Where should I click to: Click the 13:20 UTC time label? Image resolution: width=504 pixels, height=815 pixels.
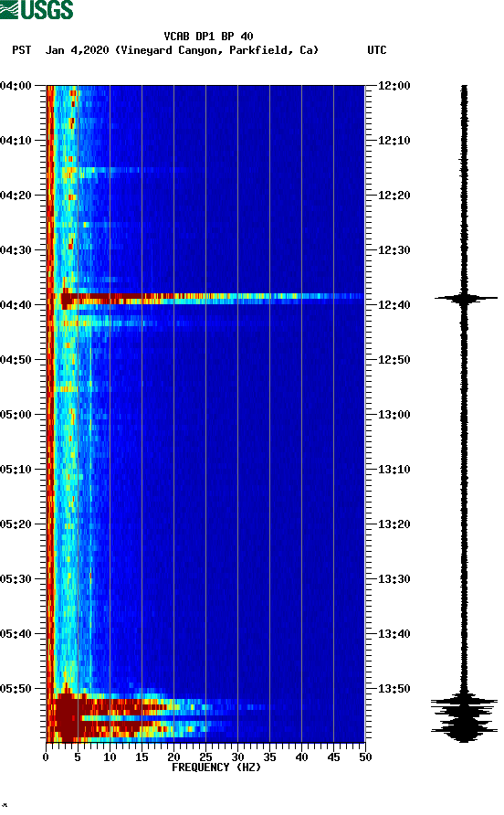394,524
